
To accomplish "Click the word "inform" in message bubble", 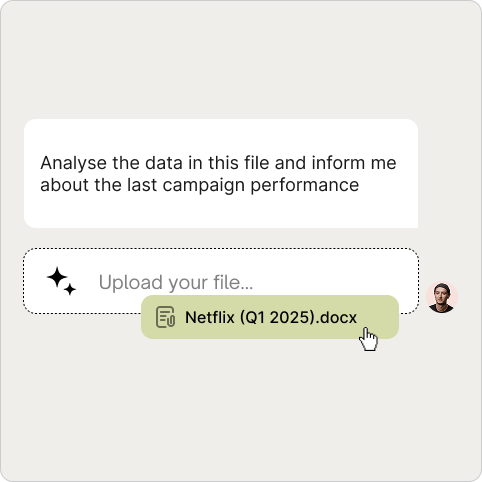I will coord(338,163).
